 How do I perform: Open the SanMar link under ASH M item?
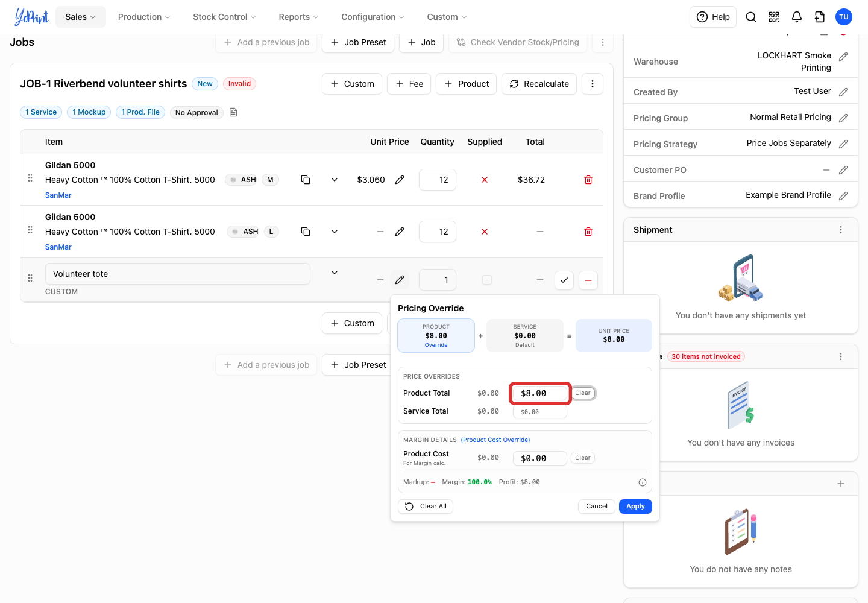[58, 195]
